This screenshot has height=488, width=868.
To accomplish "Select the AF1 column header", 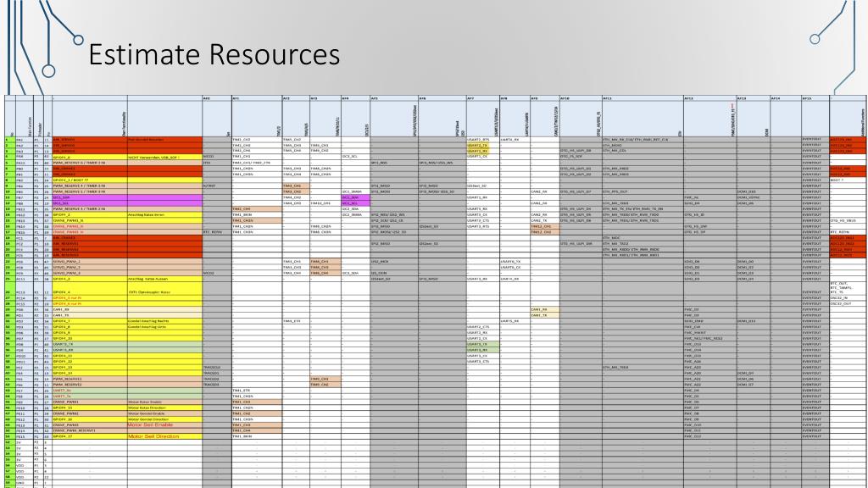I will click(x=257, y=98).
